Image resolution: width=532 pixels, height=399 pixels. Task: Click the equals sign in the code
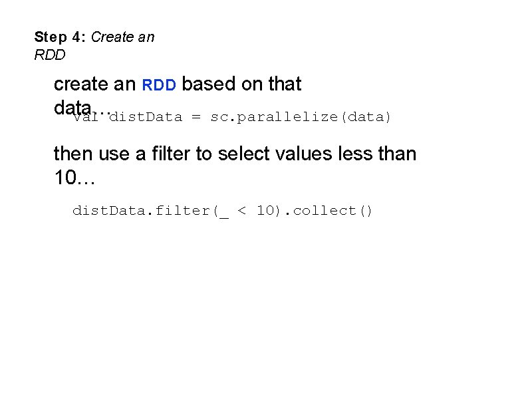[196, 117]
